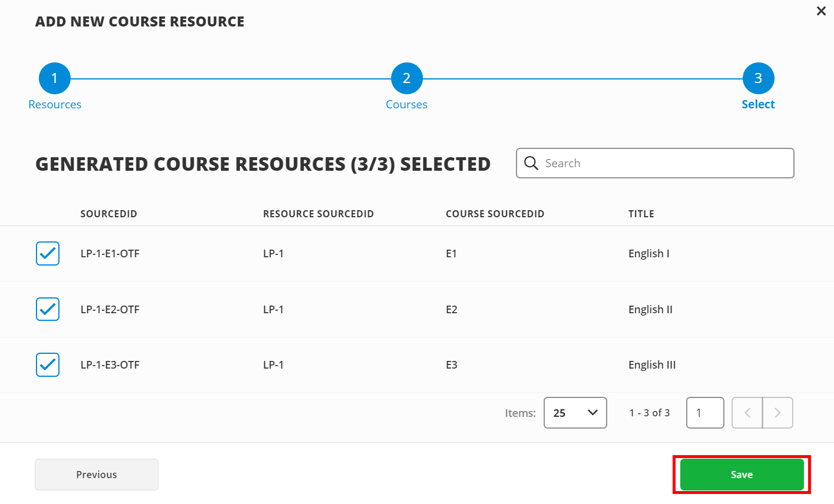
Task: Uncheck the English II resource row
Action: tap(48, 309)
